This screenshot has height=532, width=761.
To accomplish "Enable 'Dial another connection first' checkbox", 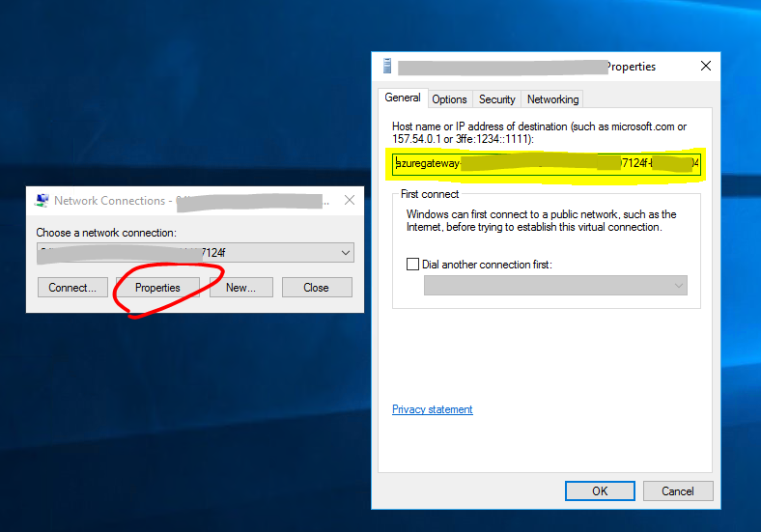I will tap(413, 265).
